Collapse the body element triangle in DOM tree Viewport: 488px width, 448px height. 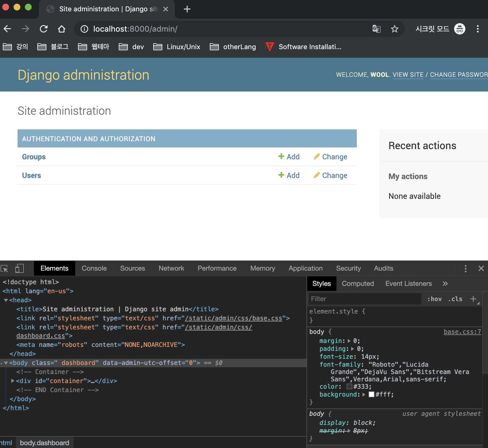pos(6,363)
